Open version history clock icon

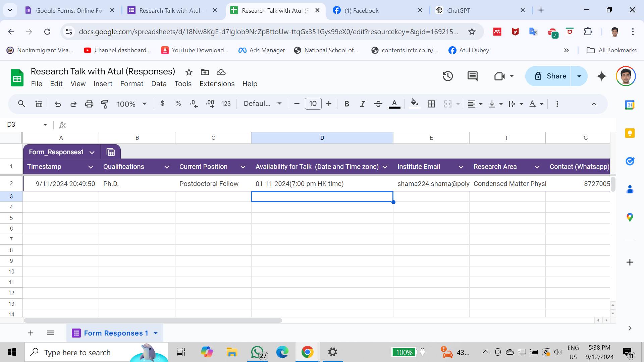448,76
